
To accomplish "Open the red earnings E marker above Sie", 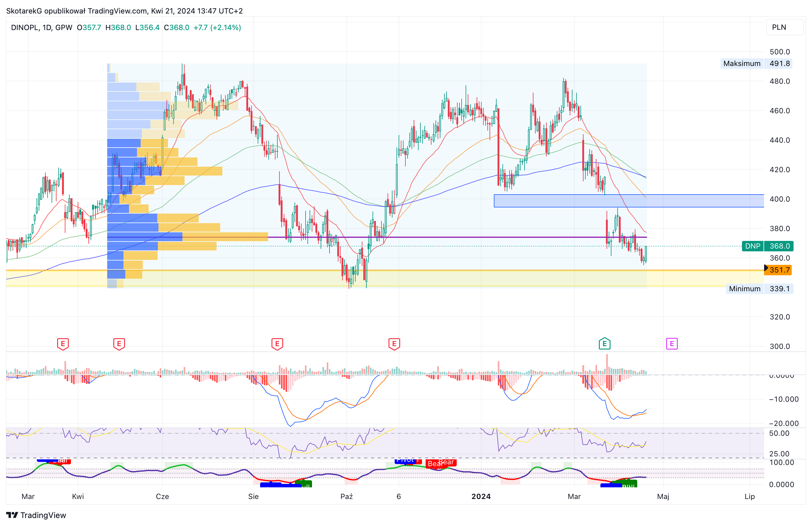I will click(277, 344).
